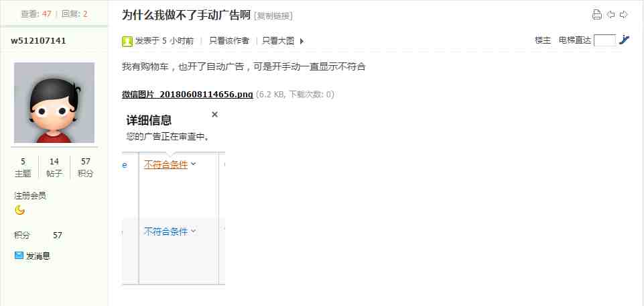Click the user avatar image
644x306 pixels.
coord(54,103)
